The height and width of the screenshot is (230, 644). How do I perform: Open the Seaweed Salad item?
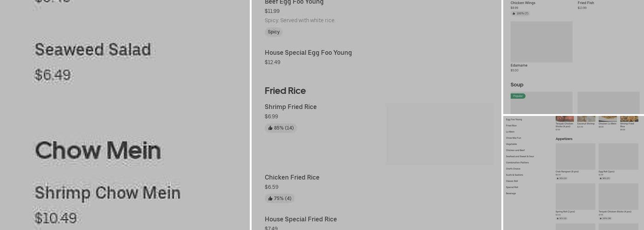pyautogui.click(x=93, y=50)
